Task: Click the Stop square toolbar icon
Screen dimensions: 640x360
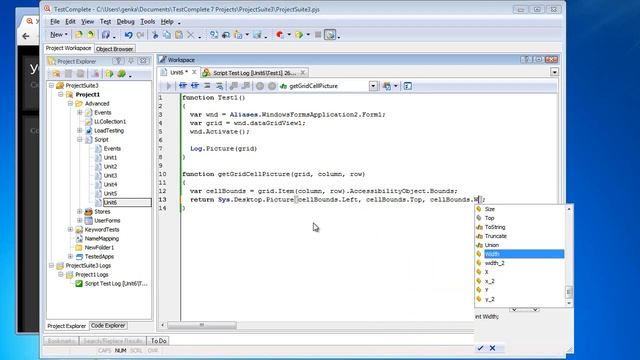Action: 318,35
